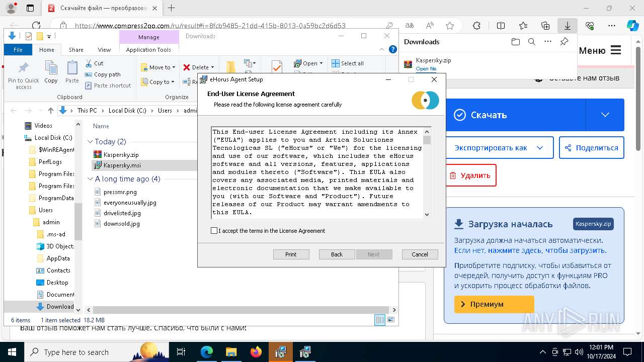Click Copy in Explorer Clipboard group
This screenshot has height=362, width=644.
[x=51, y=71]
